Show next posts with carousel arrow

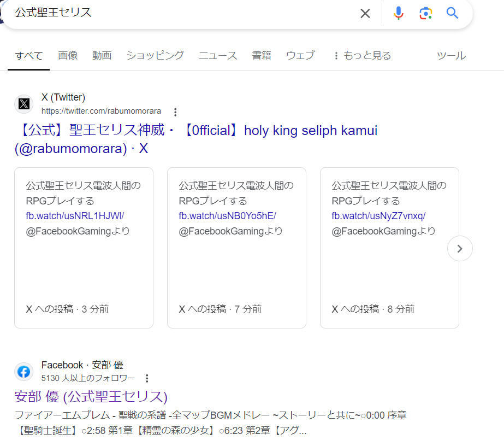460,248
